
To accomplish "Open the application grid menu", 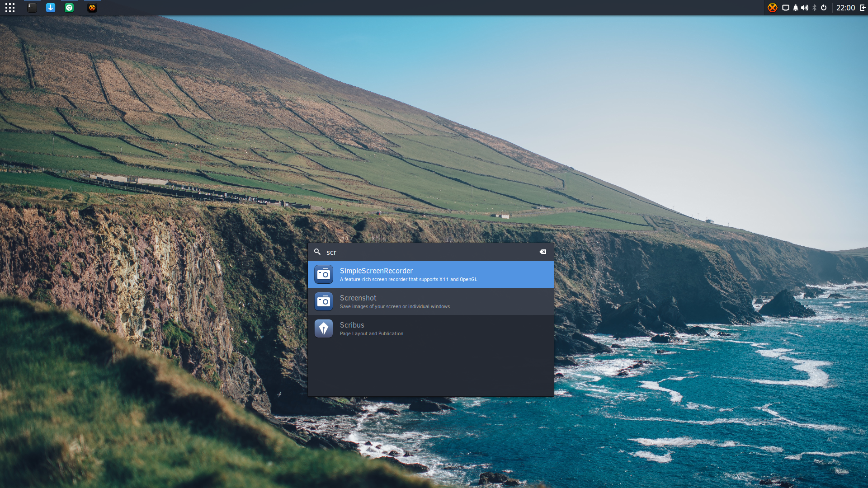I will click(x=10, y=8).
